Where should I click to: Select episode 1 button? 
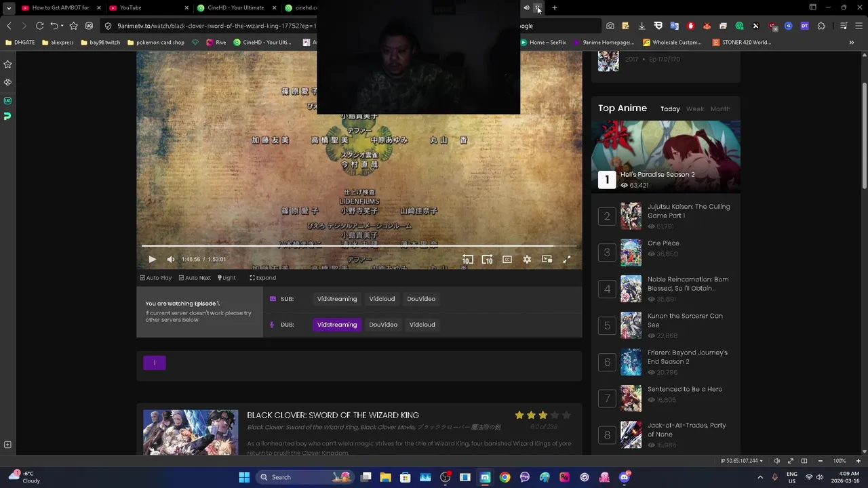click(x=155, y=363)
